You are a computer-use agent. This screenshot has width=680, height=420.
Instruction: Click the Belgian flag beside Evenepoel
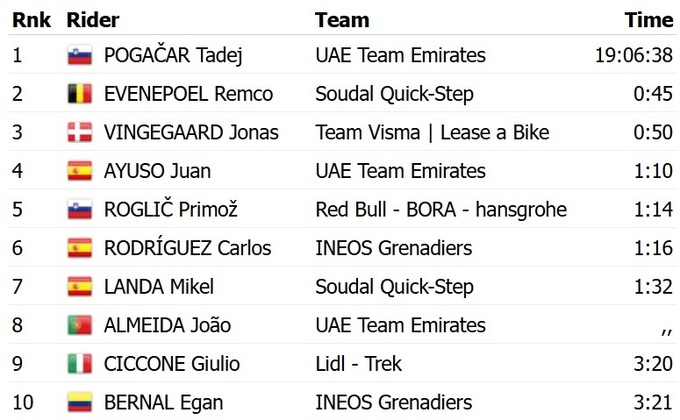click(x=80, y=94)
